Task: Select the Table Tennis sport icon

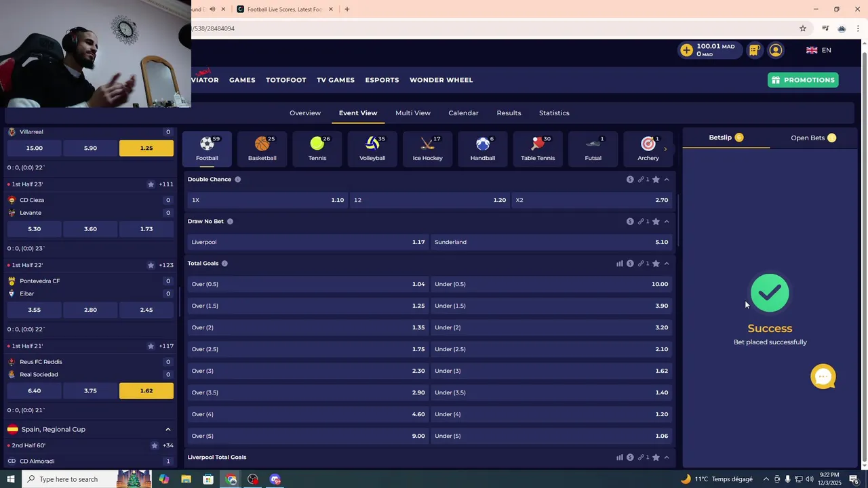Action: [538, 148]
